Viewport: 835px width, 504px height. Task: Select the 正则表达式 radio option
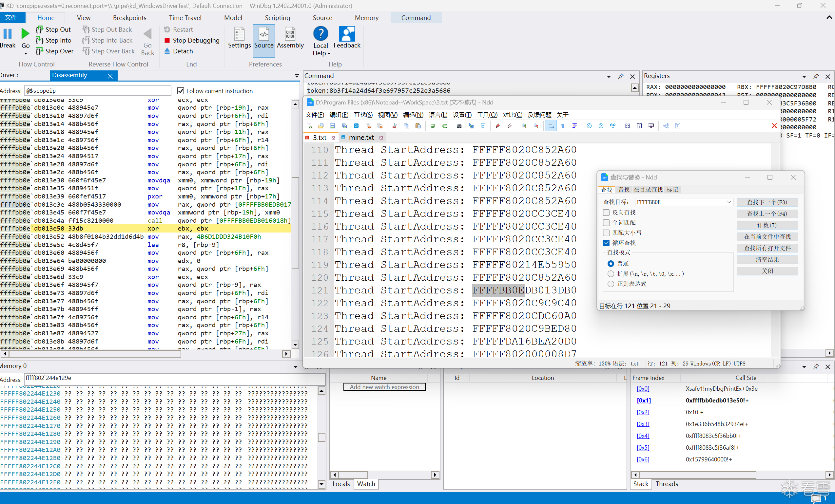[611, 284]
